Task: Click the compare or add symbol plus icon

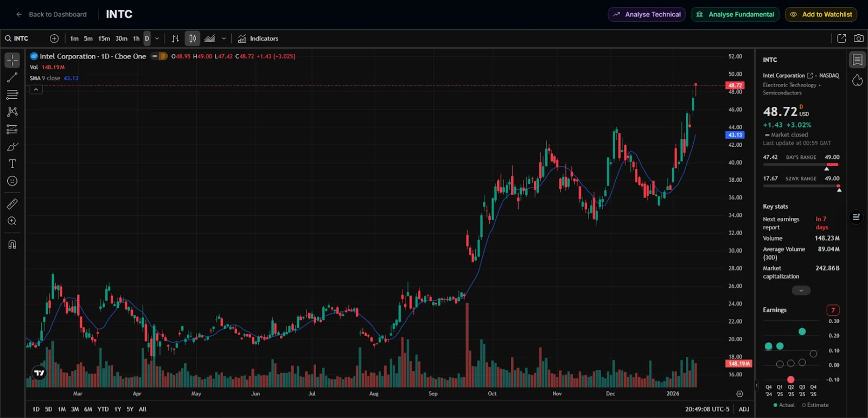Action: point(54,38)
